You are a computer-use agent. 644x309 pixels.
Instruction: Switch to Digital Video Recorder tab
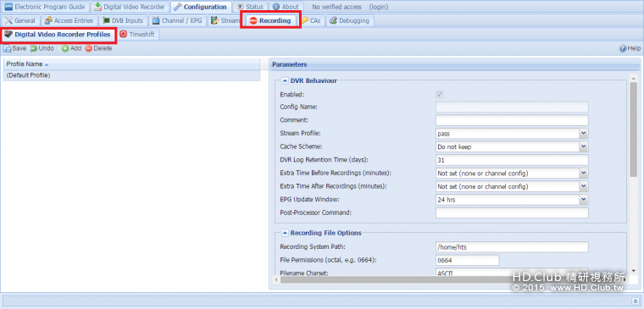pyautogui.click(x=130, y=7)
